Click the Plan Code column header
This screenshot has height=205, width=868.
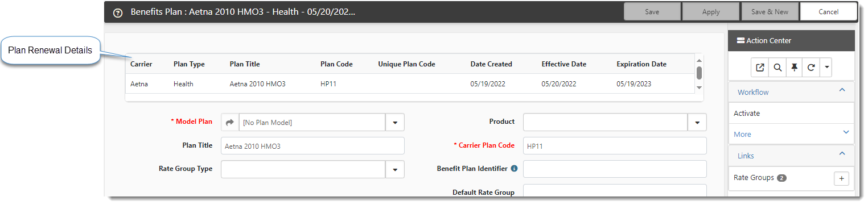pos(336,64)
